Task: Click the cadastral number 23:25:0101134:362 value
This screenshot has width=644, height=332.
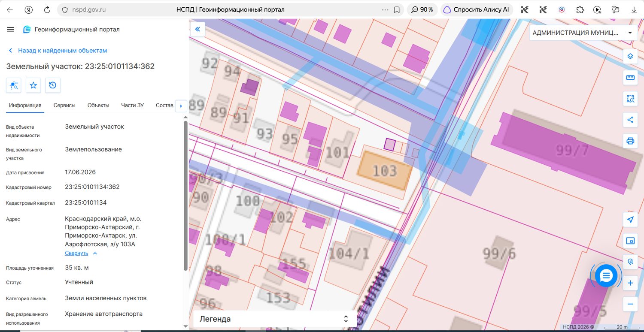Action: point(92,187)
